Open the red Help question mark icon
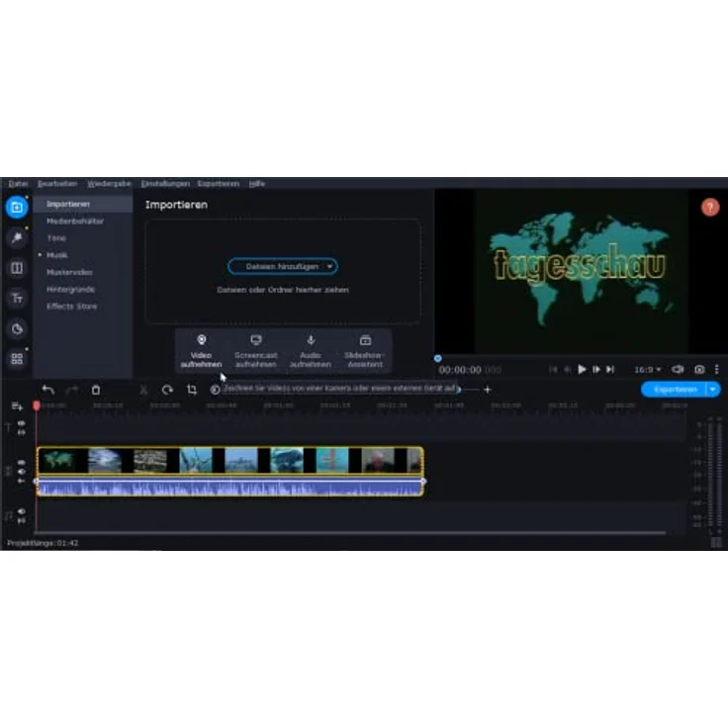Screen dimensions: 728x728 coord(710,207)
